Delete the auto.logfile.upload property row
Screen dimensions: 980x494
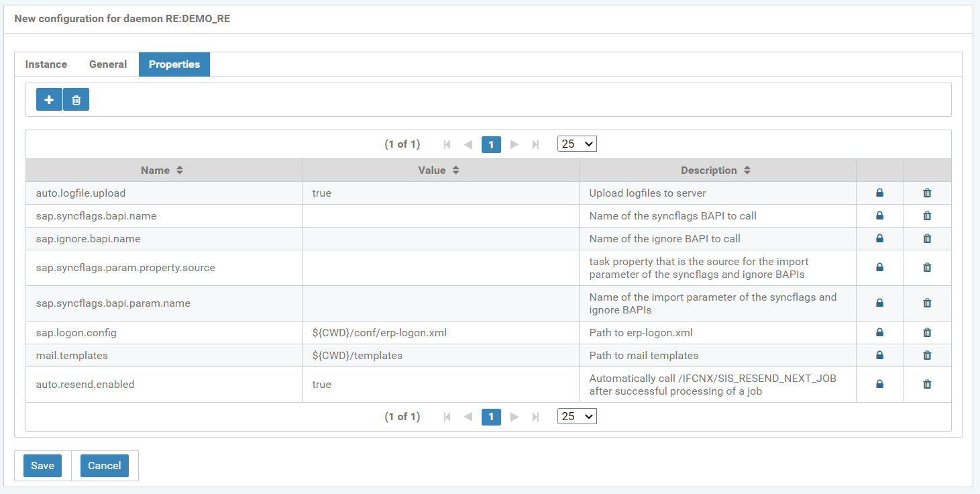click(927, 193)
